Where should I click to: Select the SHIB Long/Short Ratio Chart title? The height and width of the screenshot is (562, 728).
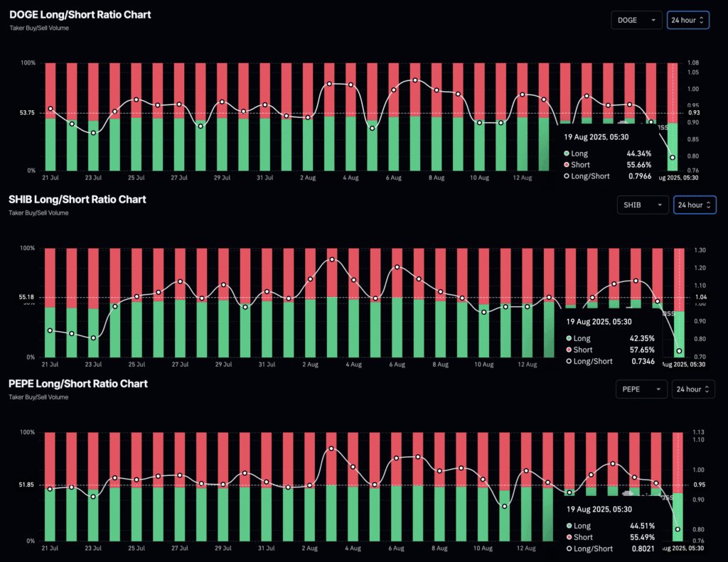(77, 200)
